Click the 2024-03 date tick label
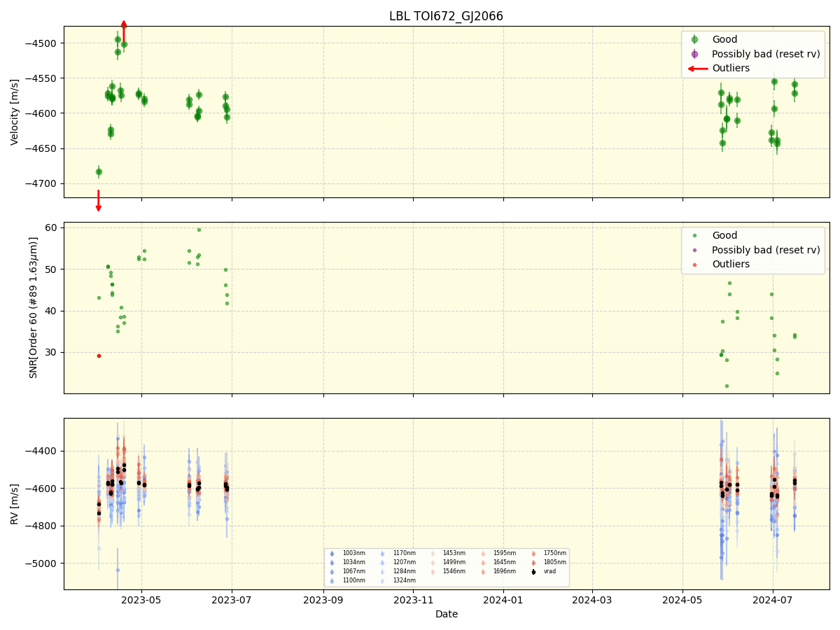Screen dimensions: 840x630 coord(592,599)
